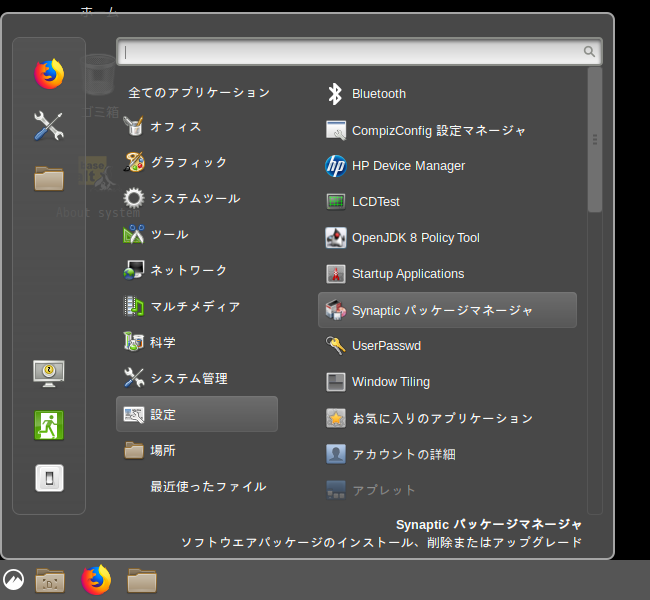This screenshot has height=600, width=650.
Task: Open file manager folder on bottom panel
Action: tap(142, 581)
